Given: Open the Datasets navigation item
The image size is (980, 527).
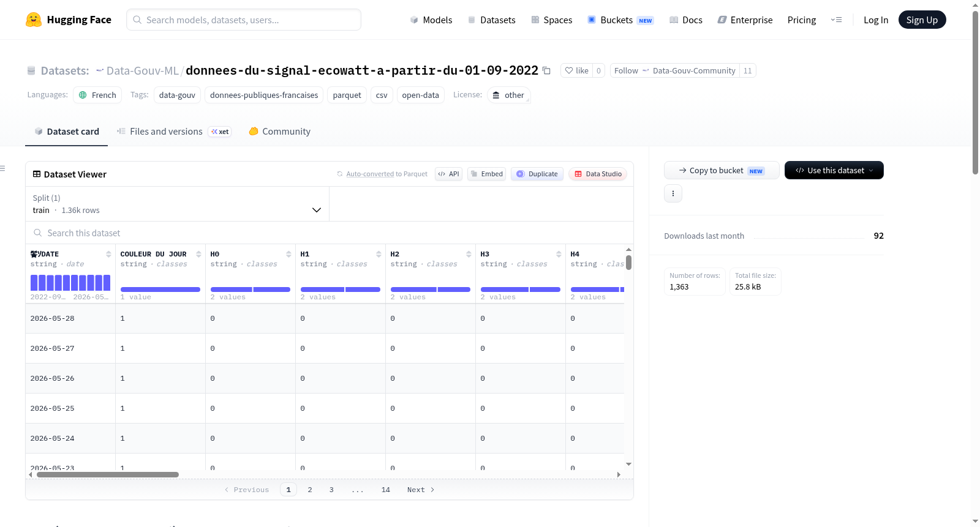Looking at the screenshot, I should click(x=492, y=20).
